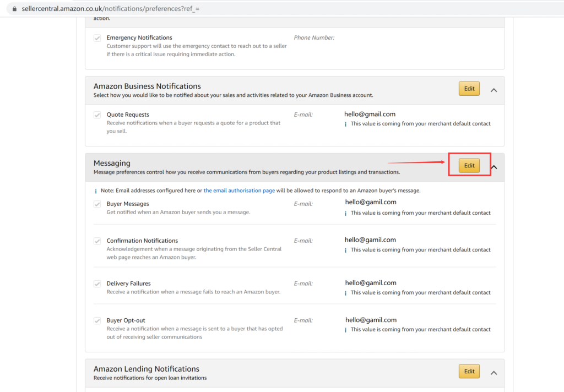Screen dimensions: 564x392
Task: Click the Messaging section heading
Action: pos(112,164)
